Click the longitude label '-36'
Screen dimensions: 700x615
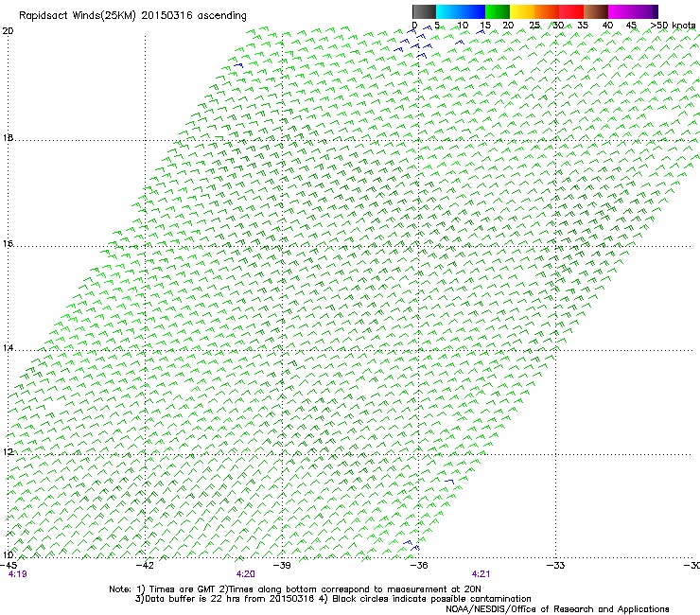tap(418, 565)
